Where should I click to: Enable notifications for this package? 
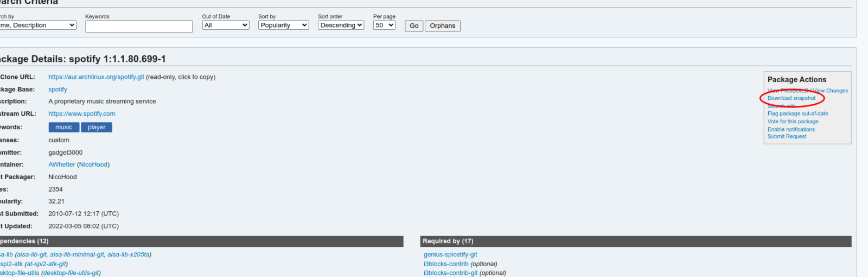tap(791, 129)
